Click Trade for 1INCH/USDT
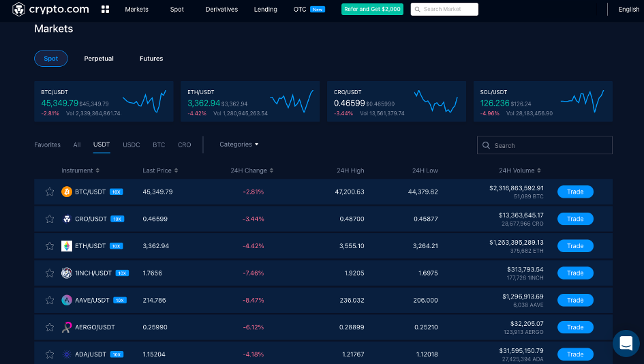This screenshot has width=644, height=364. coord(575,273)
